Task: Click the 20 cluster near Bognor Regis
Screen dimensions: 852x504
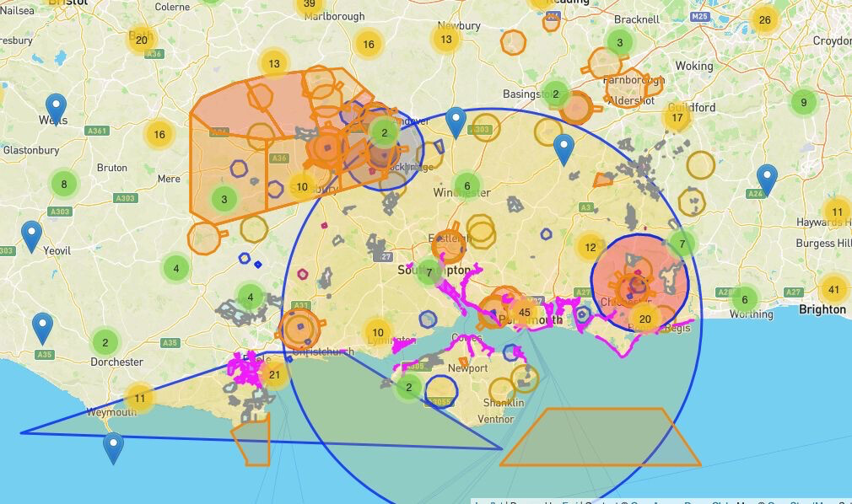Action: click(x=645, y=319)
